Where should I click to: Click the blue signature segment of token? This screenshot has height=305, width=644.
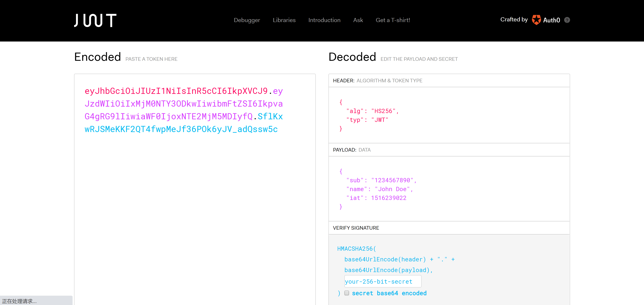pos(181,129)
